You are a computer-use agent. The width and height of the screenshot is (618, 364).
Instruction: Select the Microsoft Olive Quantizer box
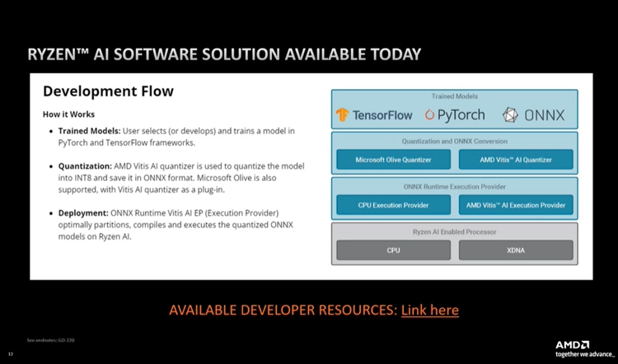[x=393, y=160]
